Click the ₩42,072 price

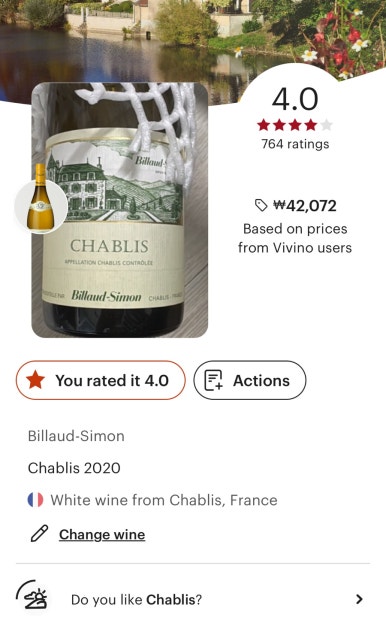click(x=305, y=206)
